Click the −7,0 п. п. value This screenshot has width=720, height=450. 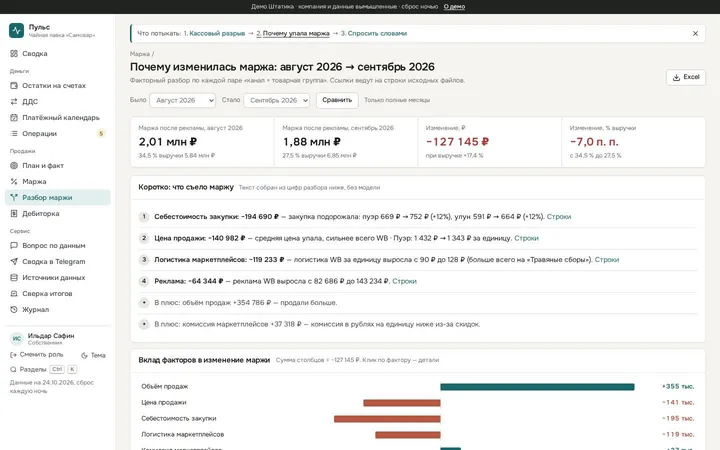[x=594, y=142]
